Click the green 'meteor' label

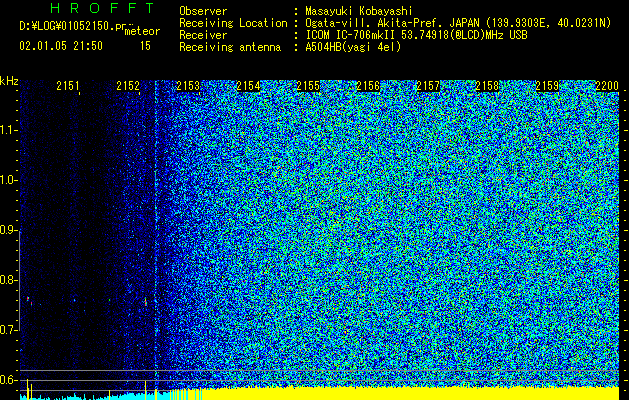click(142, 31)
